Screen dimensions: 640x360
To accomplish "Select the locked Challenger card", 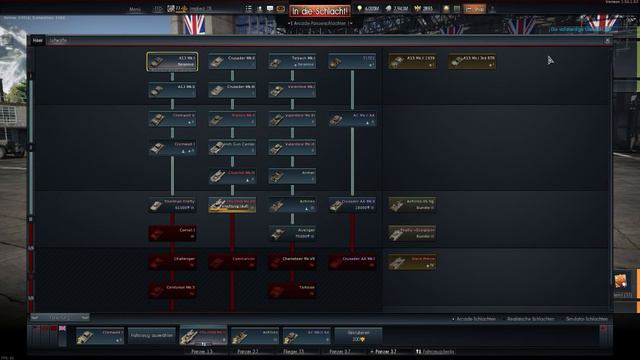I will point(172,262).
